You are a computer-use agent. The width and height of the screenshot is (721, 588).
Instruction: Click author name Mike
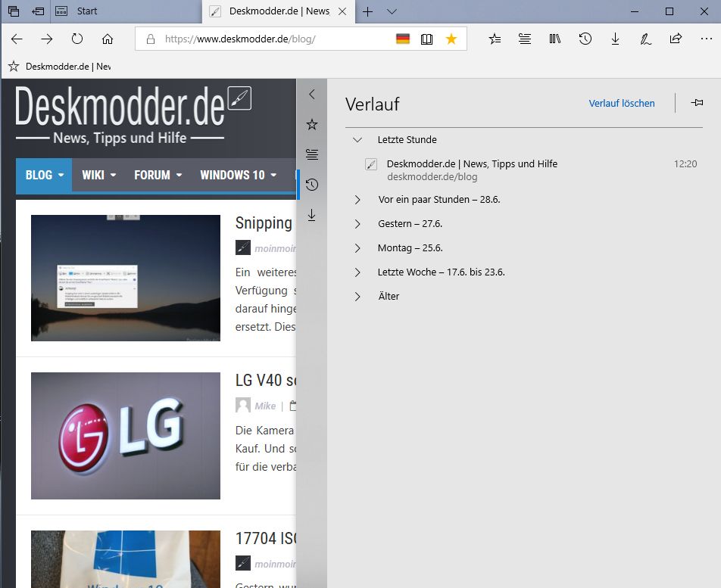pyautogui.click(x=265, y=406)
